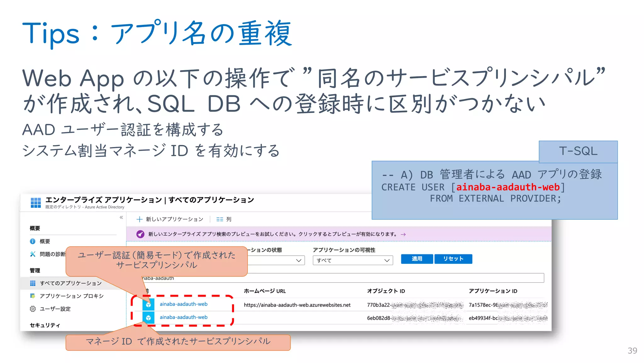Open the アプリケーションの可視性 dropdown showing すべて
644x363 pixels.
pos(353,260)
